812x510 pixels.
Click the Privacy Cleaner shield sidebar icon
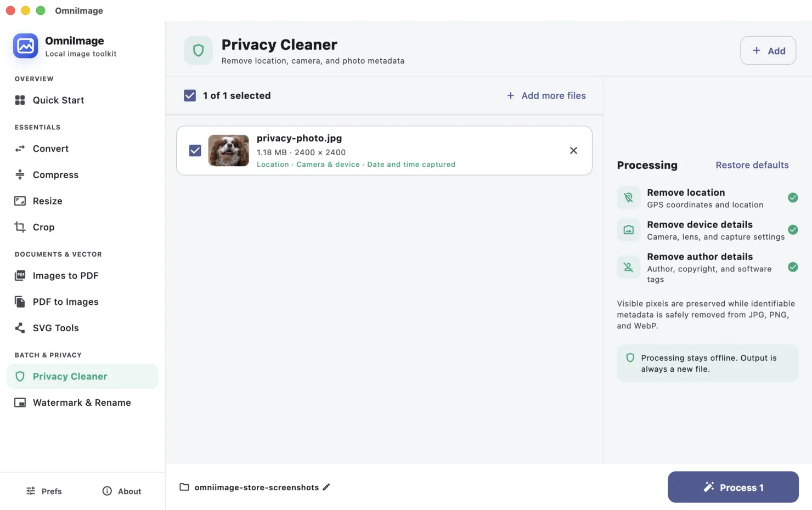[20, 376]
